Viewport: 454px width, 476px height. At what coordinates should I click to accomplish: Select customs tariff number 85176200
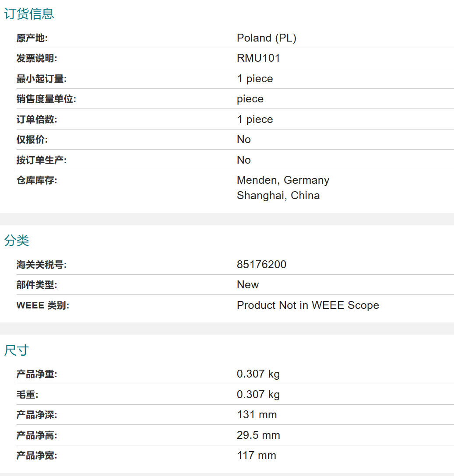[x=261, y=265]
